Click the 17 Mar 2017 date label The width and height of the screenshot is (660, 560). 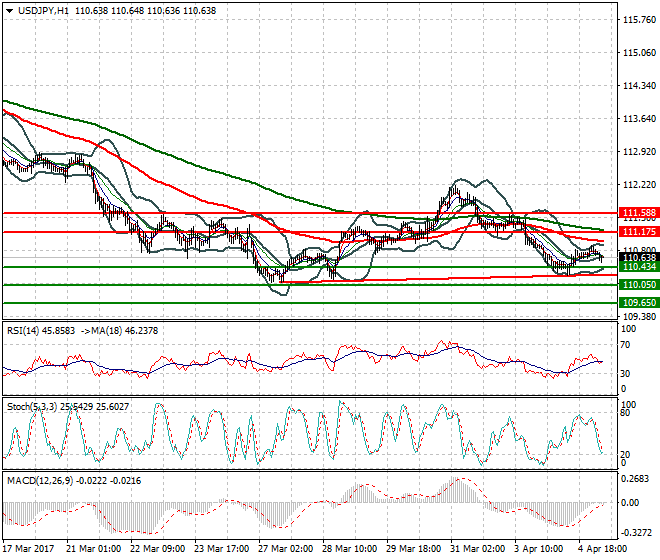(28, 549)
